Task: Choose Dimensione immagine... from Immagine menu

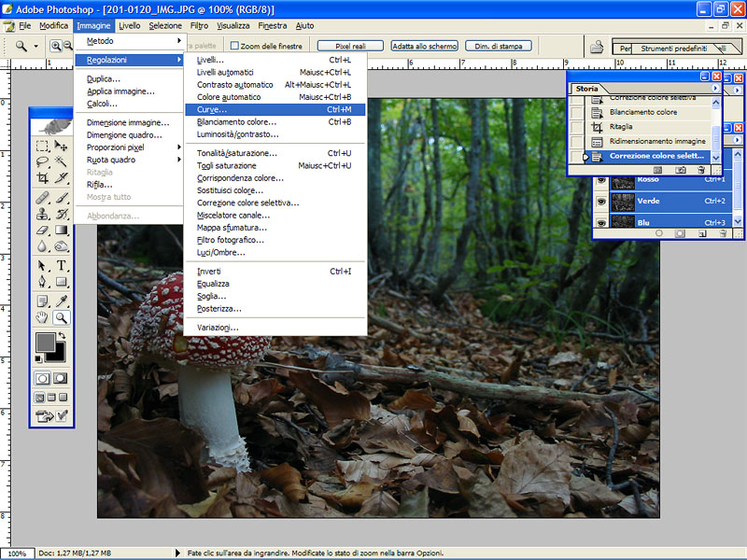Action: 128,123
